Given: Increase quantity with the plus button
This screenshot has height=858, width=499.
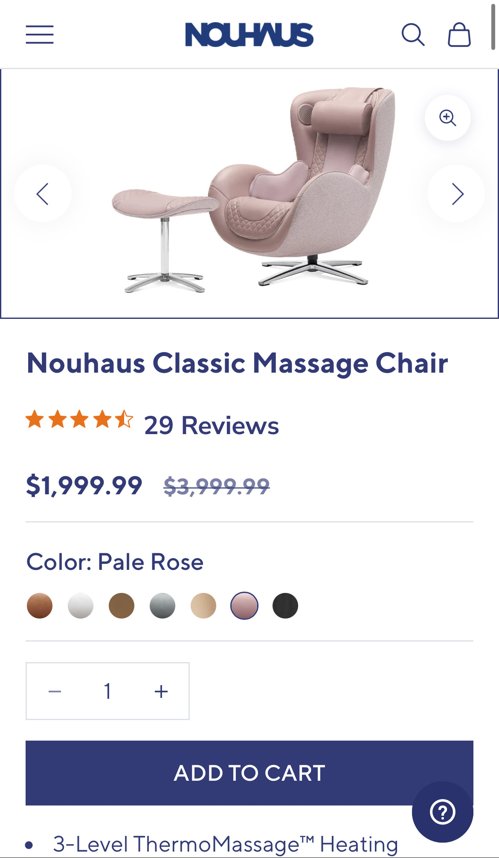Looking at the screenshot, I should (161, 691).
